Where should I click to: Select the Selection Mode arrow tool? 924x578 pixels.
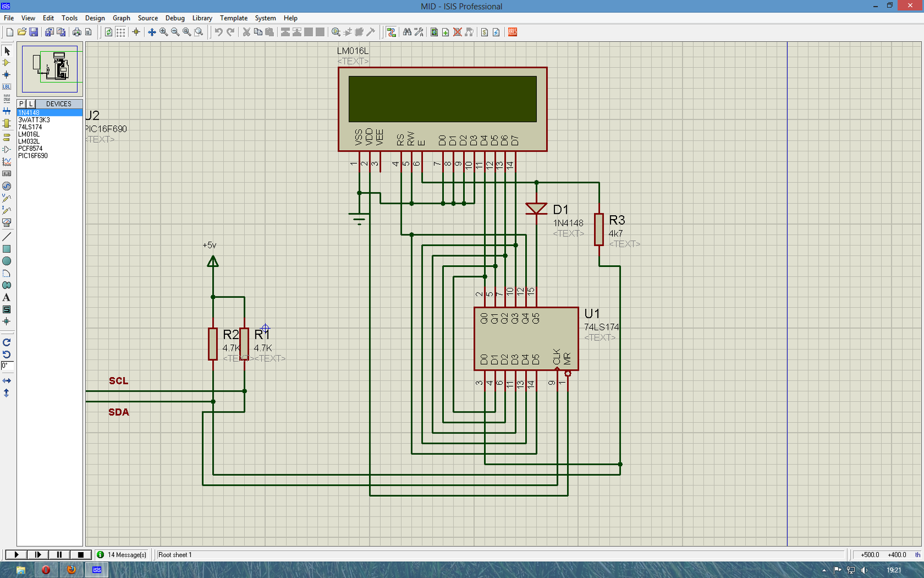7,51
